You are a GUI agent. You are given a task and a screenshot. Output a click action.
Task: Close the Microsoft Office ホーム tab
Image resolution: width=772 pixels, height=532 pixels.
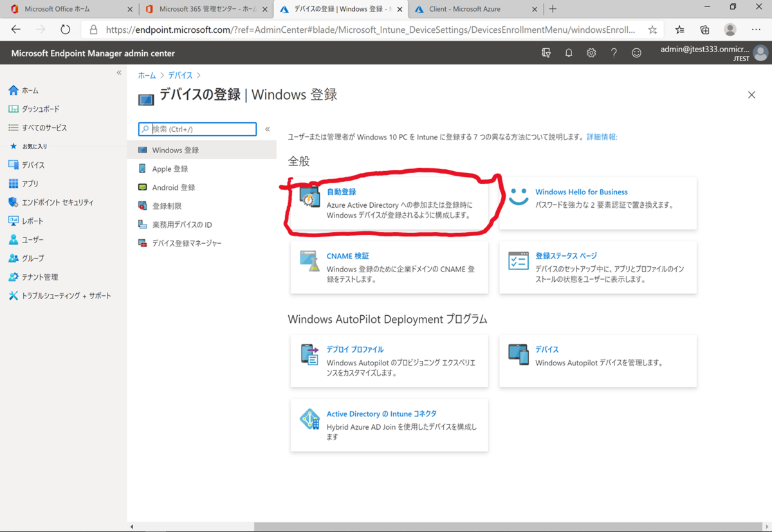pos(130,9)
